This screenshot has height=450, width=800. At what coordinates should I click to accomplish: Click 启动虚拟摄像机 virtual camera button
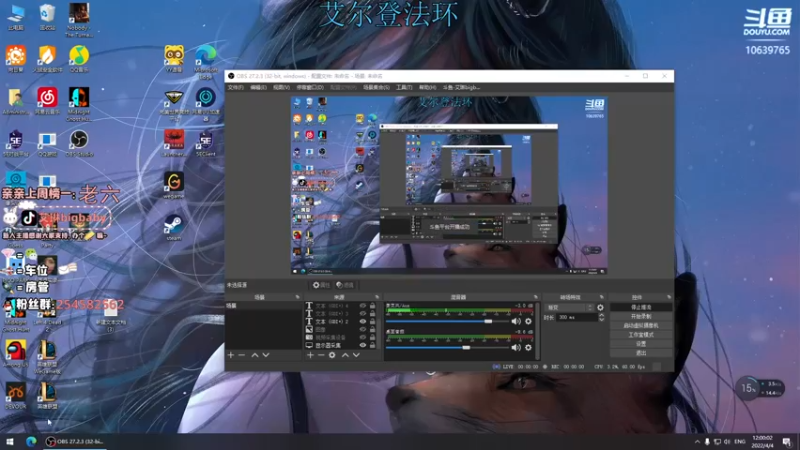tap(641, 326)
